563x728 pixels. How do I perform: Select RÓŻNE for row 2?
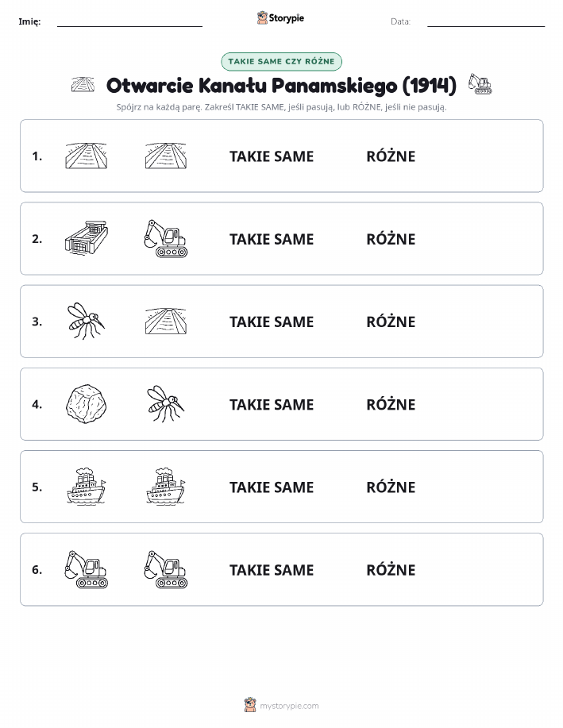point(391,239)
